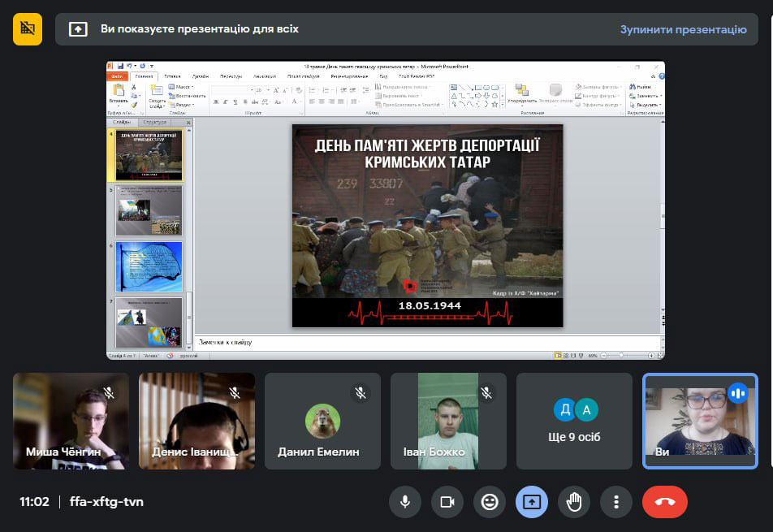The image size is (773, 532).
Task: Click the Cut scissors icon
Action: 134,87
